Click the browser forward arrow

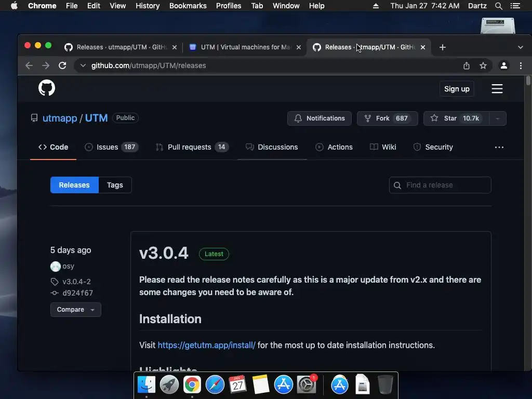tap(46, 65)
